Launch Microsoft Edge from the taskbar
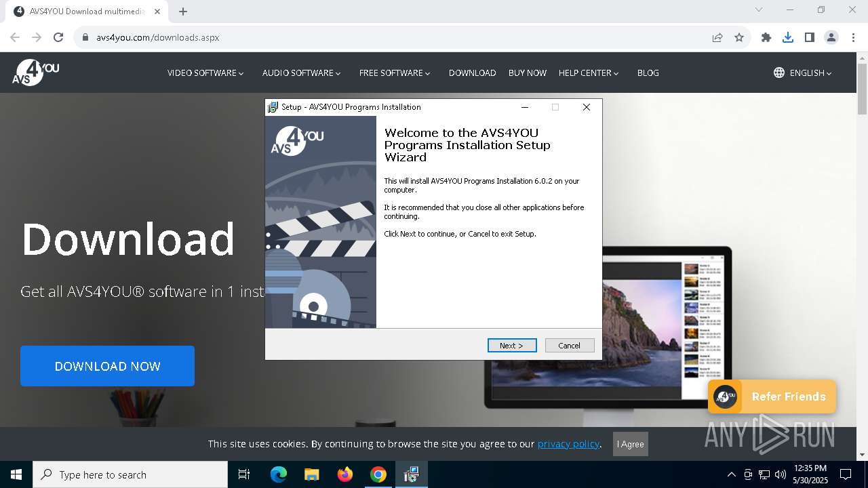868x488 pixels. click(279, 474)
